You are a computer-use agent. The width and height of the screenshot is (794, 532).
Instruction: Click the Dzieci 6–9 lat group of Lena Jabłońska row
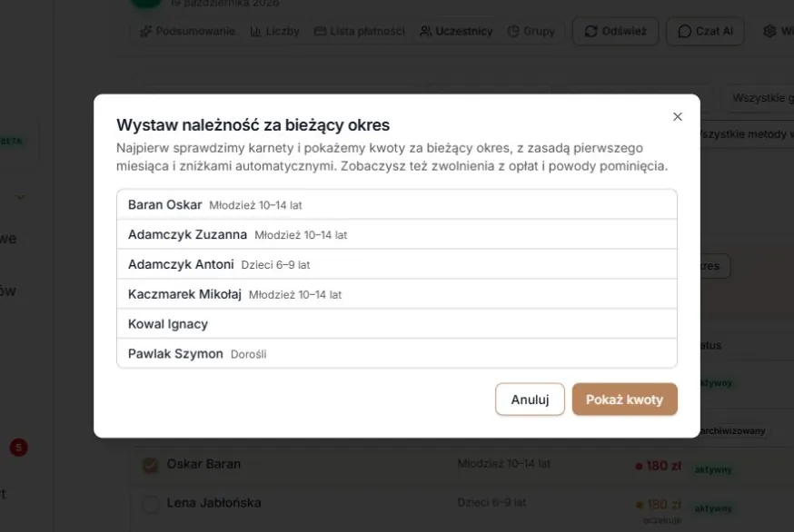coord(491,503)
